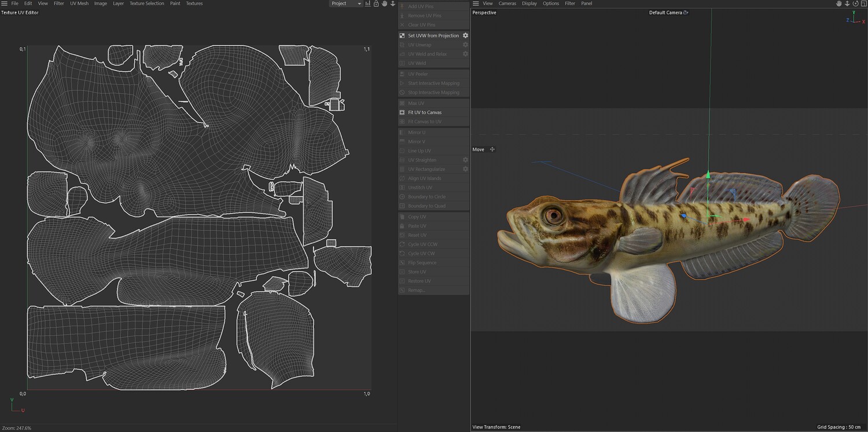
Task: Click the UV editor histogram bars icon
Action: (368, 3)
